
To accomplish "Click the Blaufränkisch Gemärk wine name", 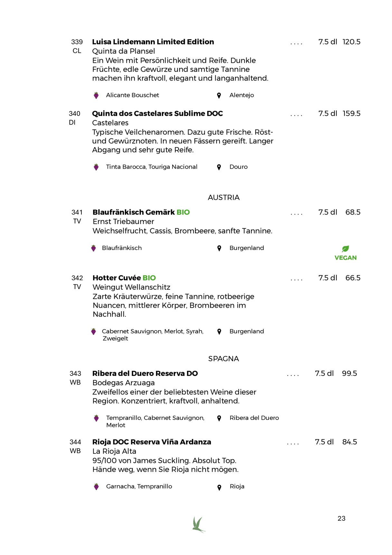I will click(x=134, y=212).
